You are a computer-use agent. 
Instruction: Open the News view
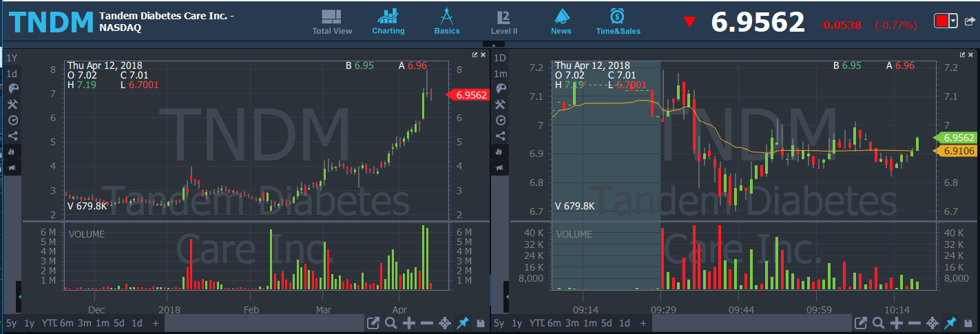pos(561,22)
